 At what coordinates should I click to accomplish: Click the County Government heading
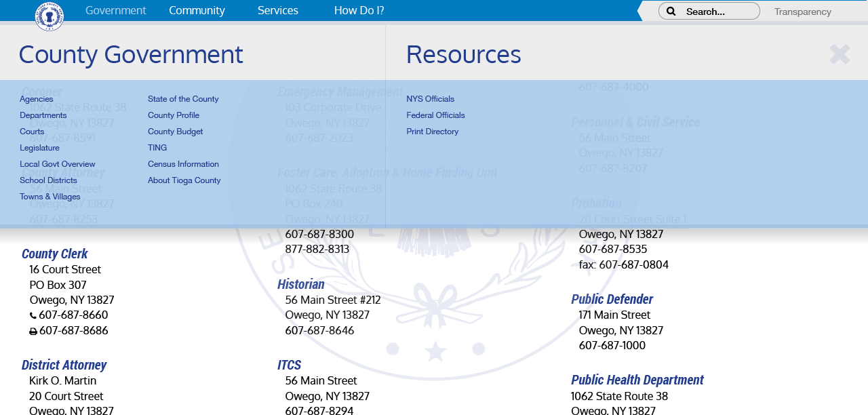click(x=131, y=54)
